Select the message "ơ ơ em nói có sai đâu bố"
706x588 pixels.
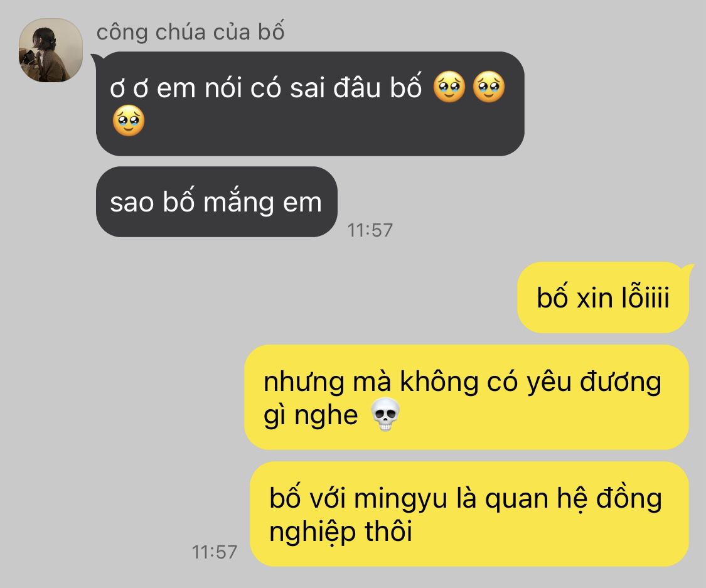pyautogui.click(x=310, y=104)
